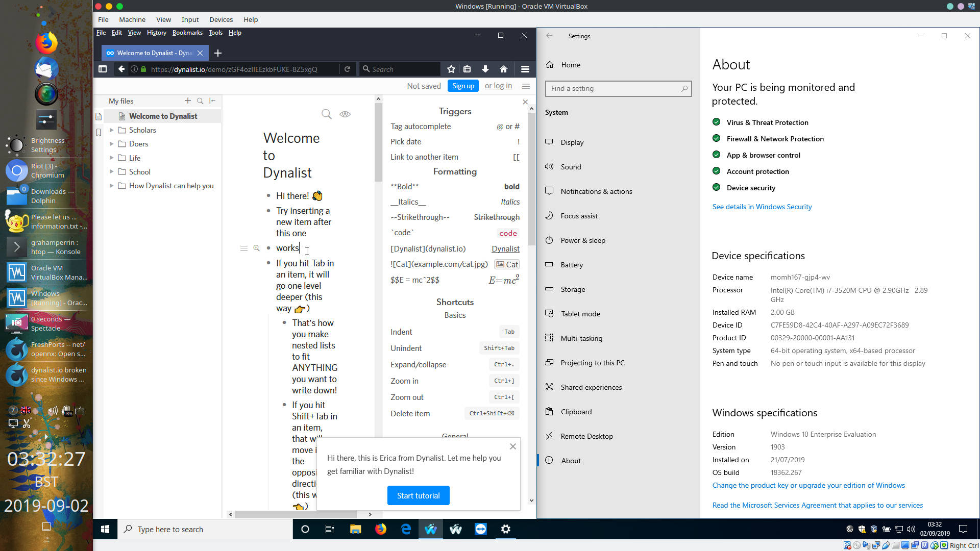
Task: Collapse the file pane using the collapse icon
Action: 213,101
